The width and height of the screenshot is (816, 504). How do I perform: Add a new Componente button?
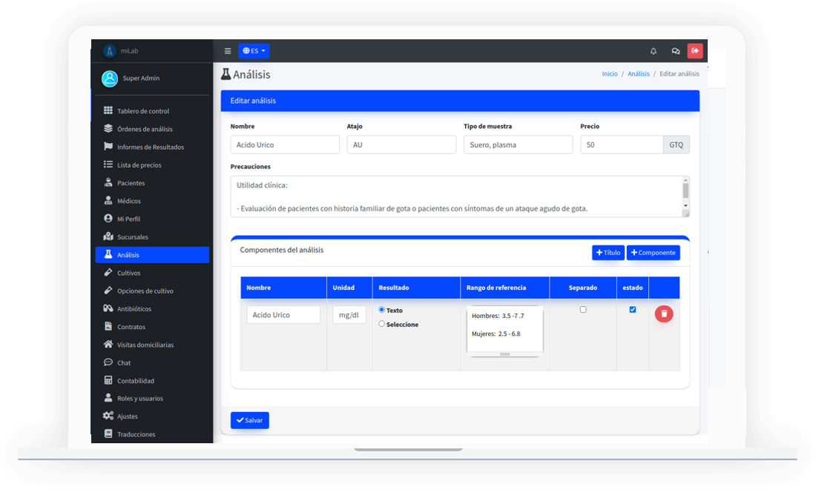(x=653, y=253)
